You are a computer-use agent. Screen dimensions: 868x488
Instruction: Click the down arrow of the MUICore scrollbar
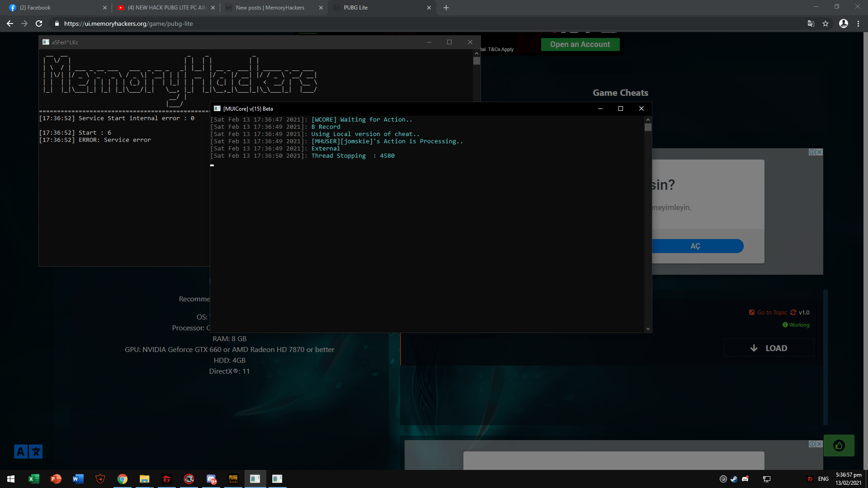[648, 329]
